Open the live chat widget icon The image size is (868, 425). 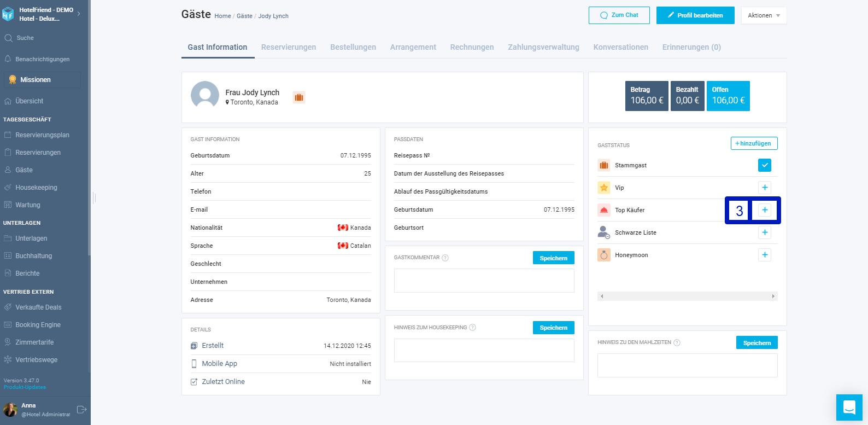point(849,407)
